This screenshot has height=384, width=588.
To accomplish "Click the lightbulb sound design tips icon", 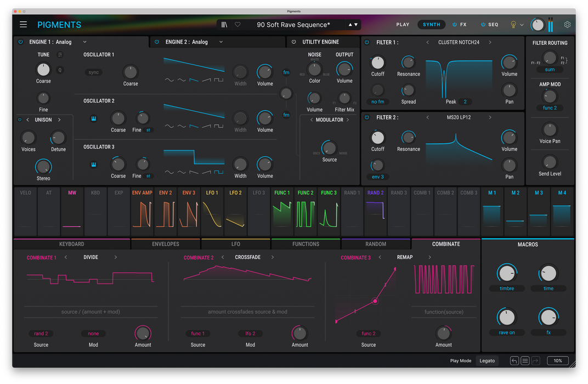I will pyautogui.click(x=514, y=25).
